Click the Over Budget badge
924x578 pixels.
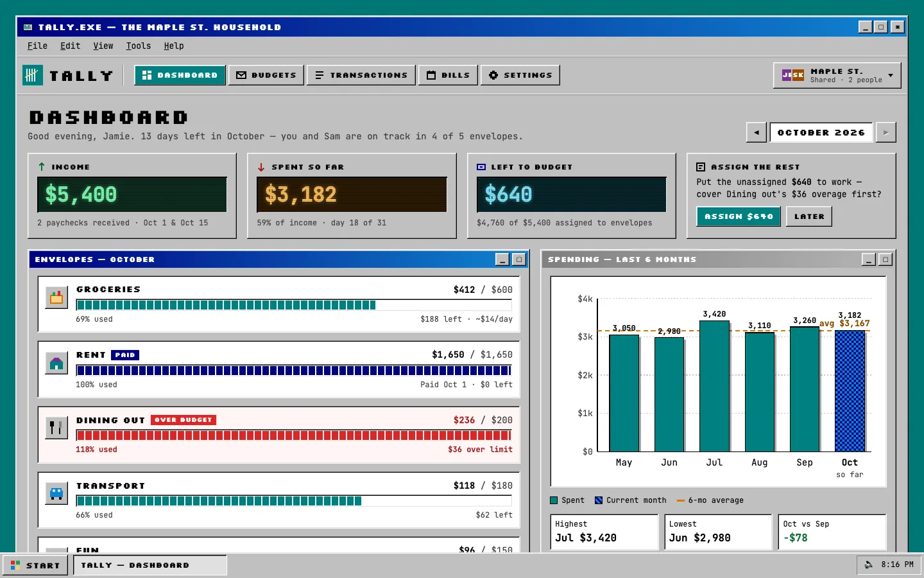coord(184,420)
